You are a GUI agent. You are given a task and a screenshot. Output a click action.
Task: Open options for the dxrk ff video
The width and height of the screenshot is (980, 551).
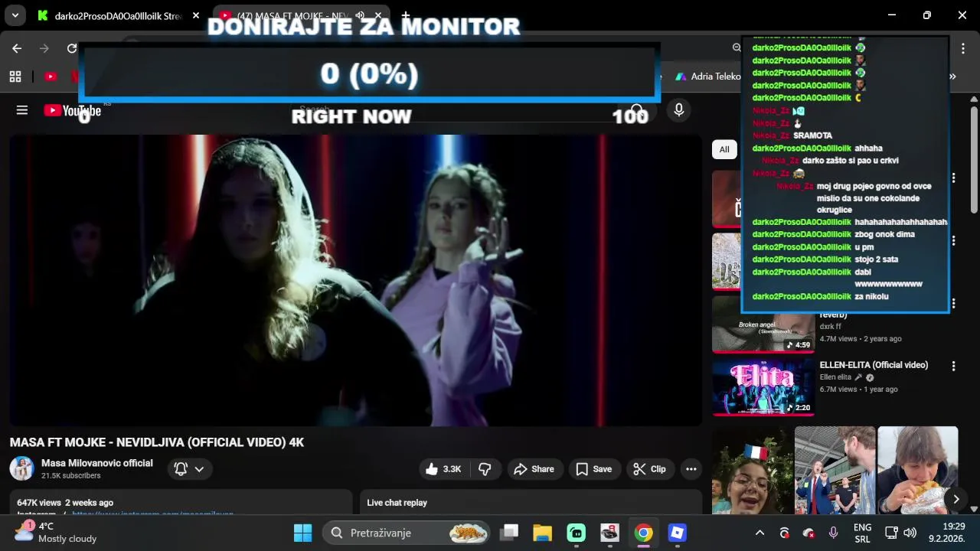coord(954,304)
